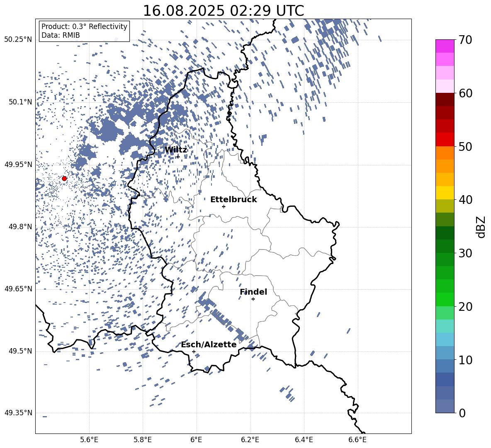Click the 6°E longitude tick label
Viewport: 491px width, 448px height.
(x=196, y=440)
